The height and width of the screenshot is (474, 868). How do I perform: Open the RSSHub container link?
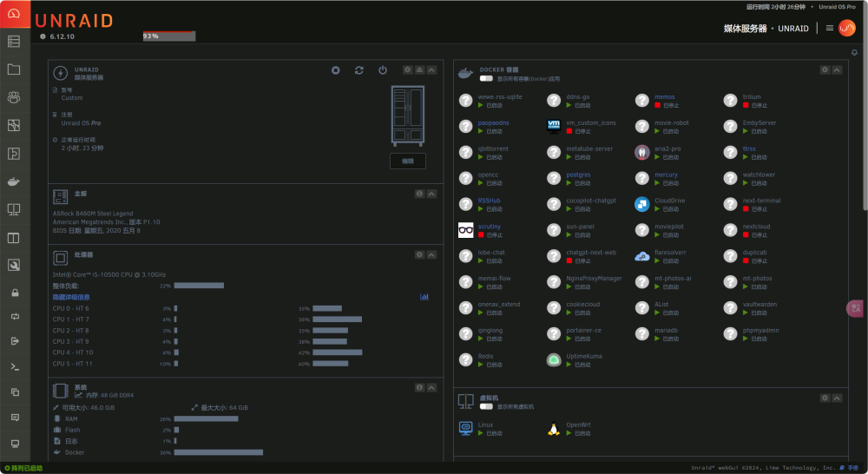[x=489, y=201]
